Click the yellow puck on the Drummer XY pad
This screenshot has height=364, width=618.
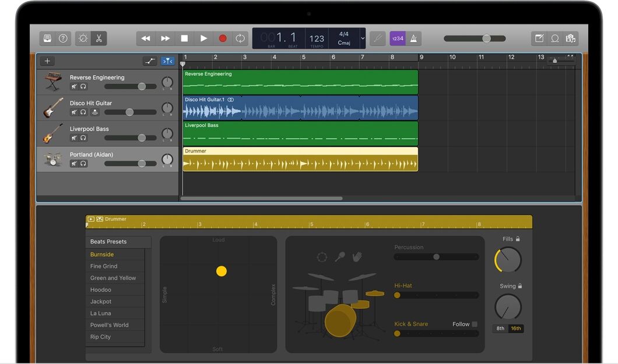pos(222,271)
